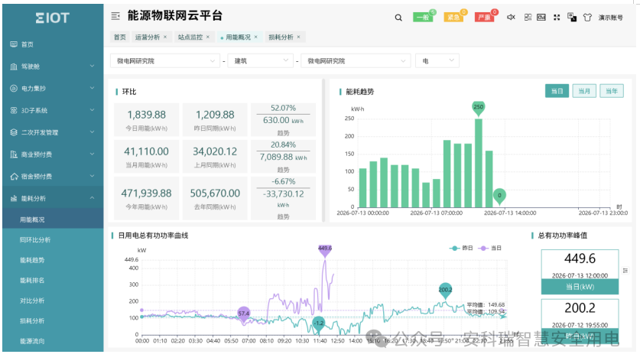This screenshot has height=364, width=640.
Task: Open 同环比分析 in the sidebar
Action: (x=53, y=240)
